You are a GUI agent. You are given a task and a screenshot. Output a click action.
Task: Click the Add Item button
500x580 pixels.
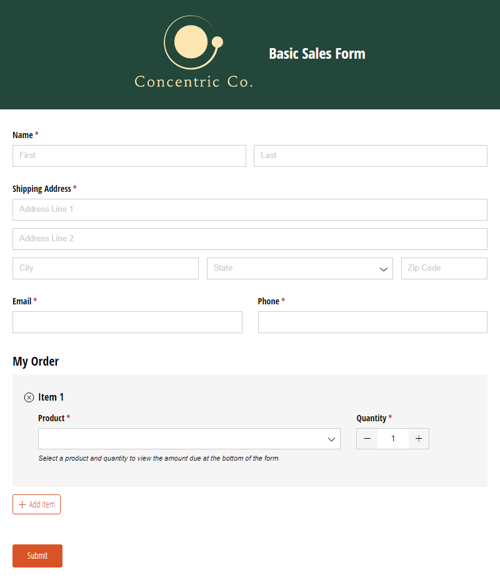coord(37,505)
